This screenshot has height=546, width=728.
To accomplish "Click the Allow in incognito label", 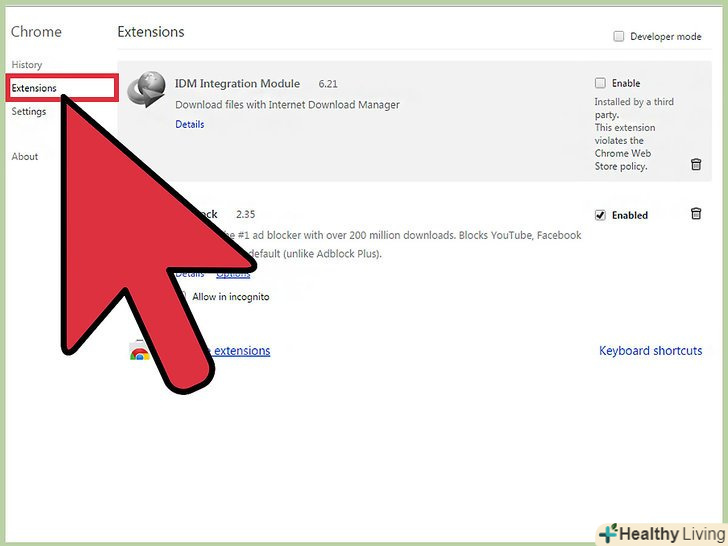I will 231,297.
